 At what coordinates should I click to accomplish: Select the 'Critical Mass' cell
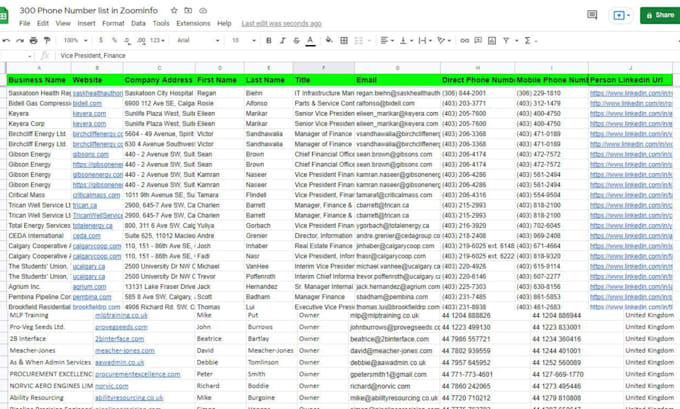[39, 195]
